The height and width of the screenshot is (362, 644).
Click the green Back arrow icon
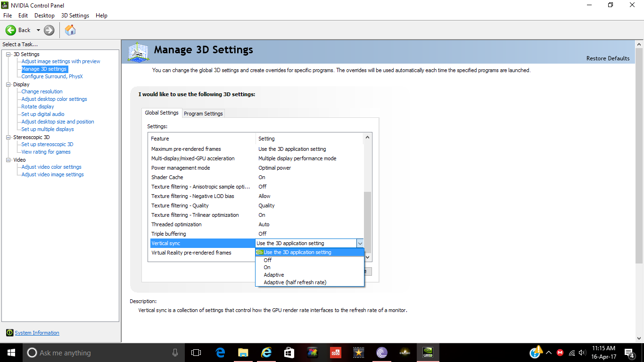[x=11, y=30]
